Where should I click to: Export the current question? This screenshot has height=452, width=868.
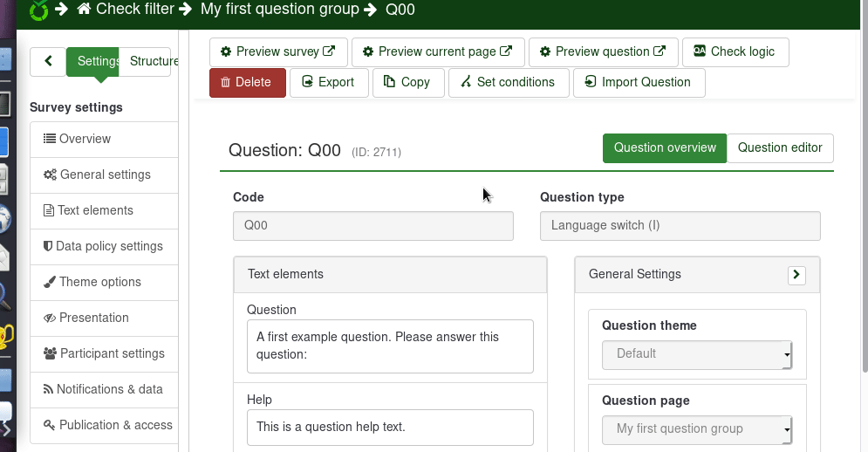pyautogui.click(x=329, y=82)
